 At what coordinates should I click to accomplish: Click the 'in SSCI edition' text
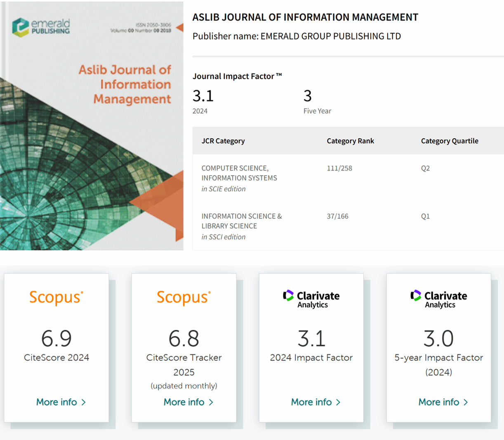224,237
